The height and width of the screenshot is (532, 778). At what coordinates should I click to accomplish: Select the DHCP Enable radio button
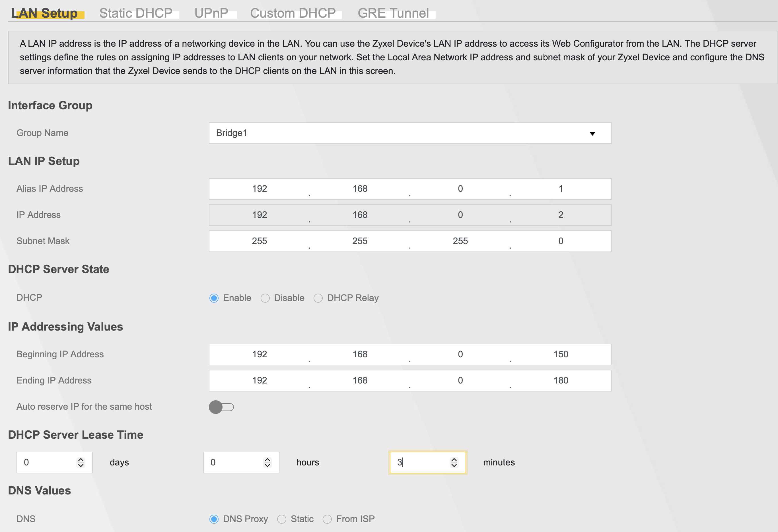coord(214,298)
